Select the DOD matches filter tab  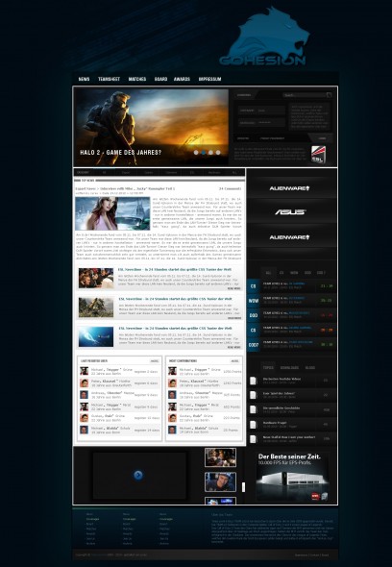tap(307, 273)
